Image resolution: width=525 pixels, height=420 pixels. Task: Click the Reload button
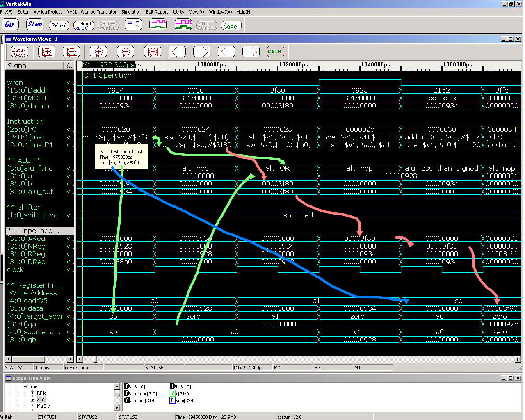tap(59, 25)
